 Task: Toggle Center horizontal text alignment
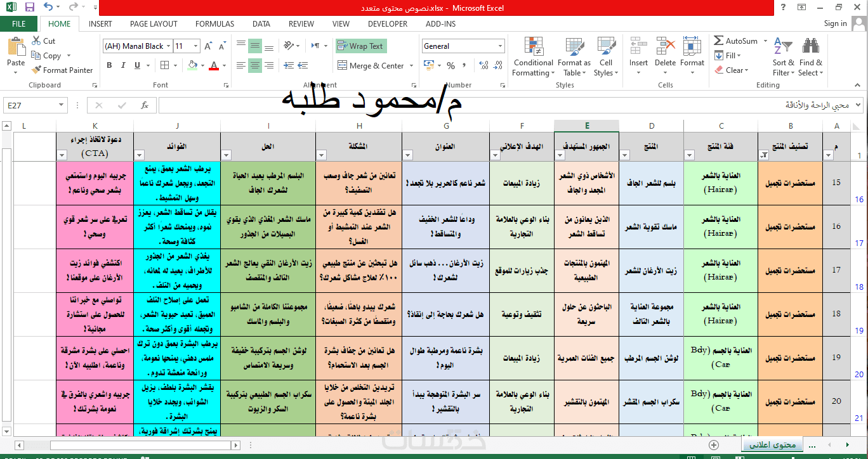pos(254,65)
